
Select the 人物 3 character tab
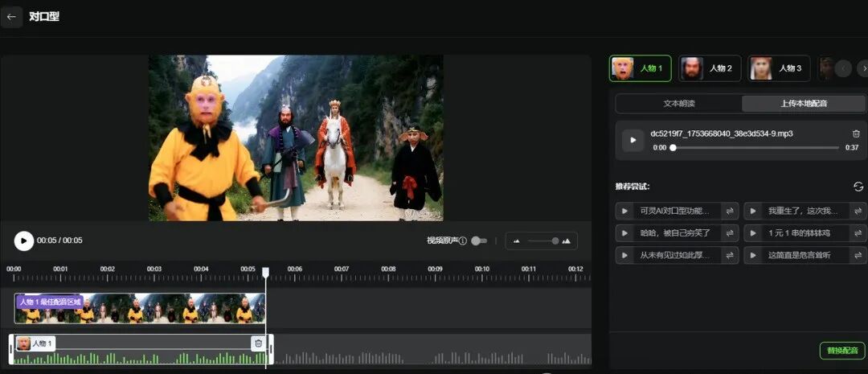tap(779, 68)
